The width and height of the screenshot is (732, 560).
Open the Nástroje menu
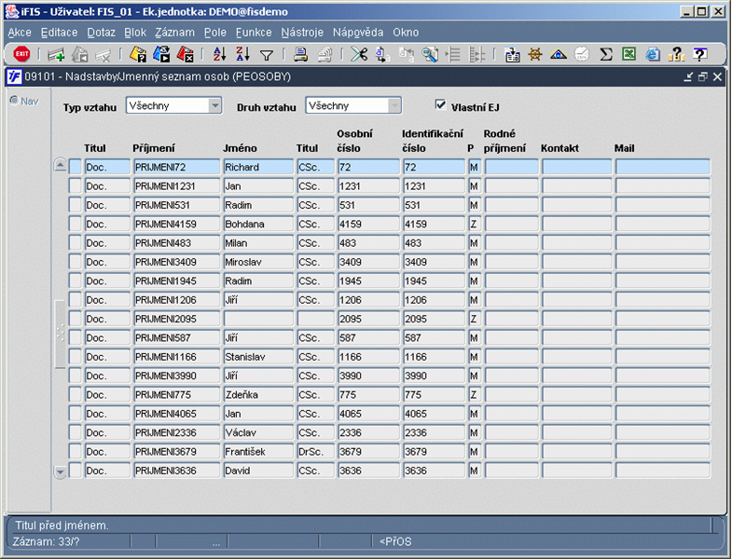click(x=302, y=33)
